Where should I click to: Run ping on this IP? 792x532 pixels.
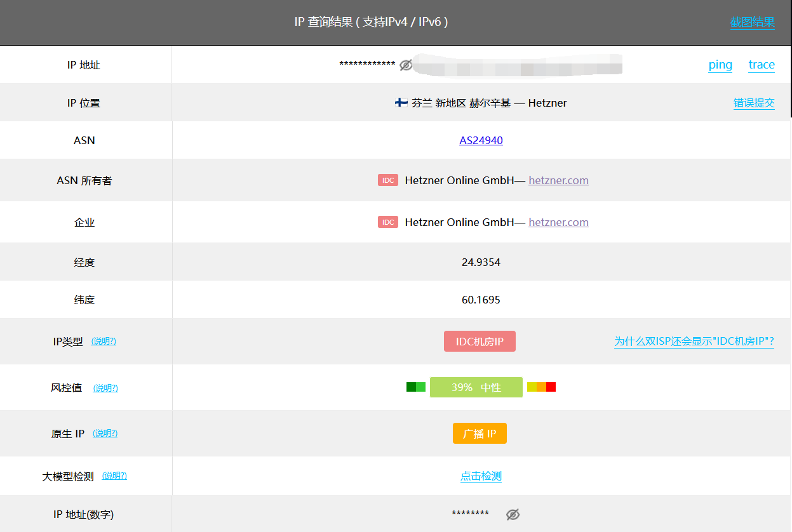pyautogui.click(x=720, y=65)
